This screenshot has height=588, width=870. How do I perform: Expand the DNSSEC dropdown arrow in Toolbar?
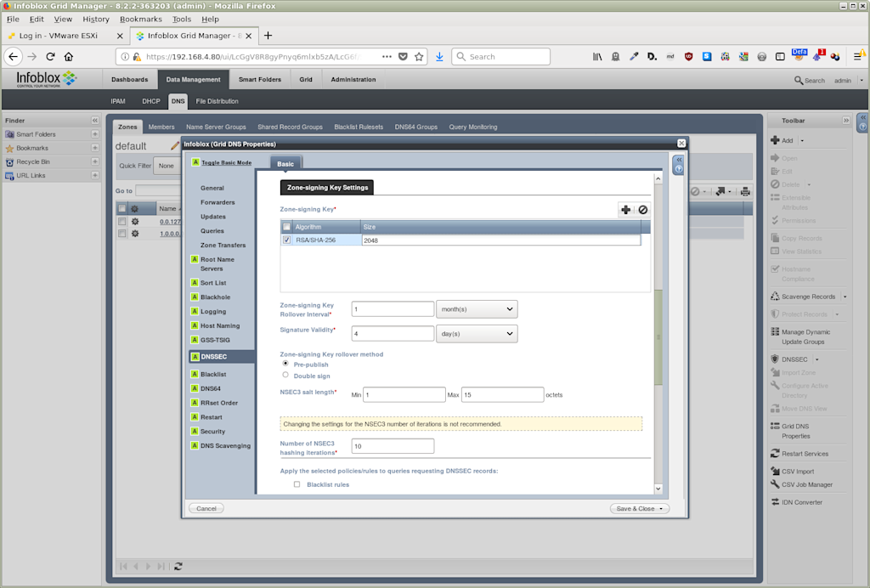point(816,359)
